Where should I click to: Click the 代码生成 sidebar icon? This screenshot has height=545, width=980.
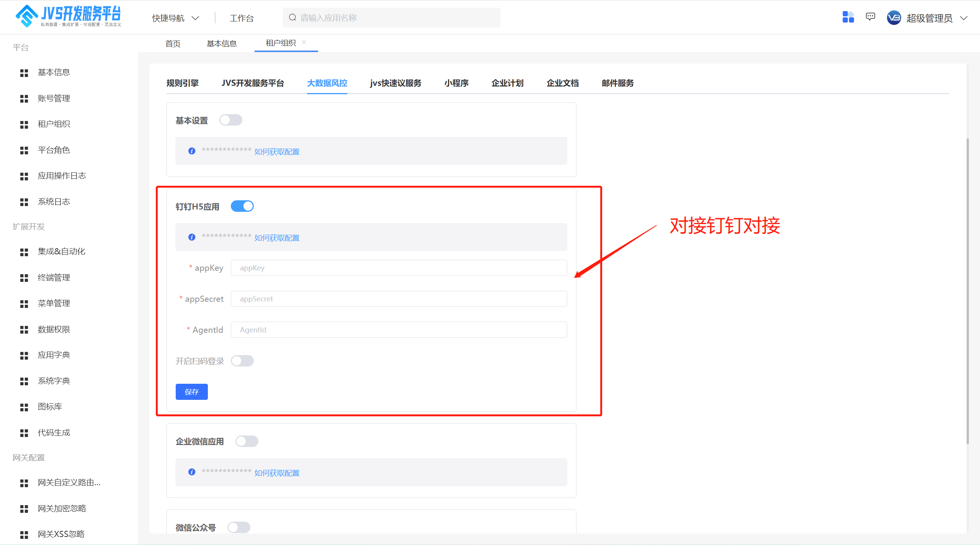click(x=24, y=433)
